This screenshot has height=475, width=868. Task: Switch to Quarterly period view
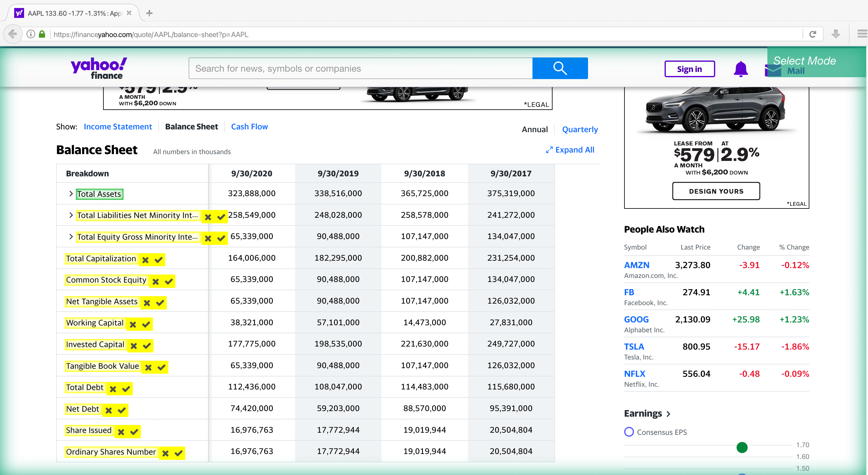pos(580,129)
